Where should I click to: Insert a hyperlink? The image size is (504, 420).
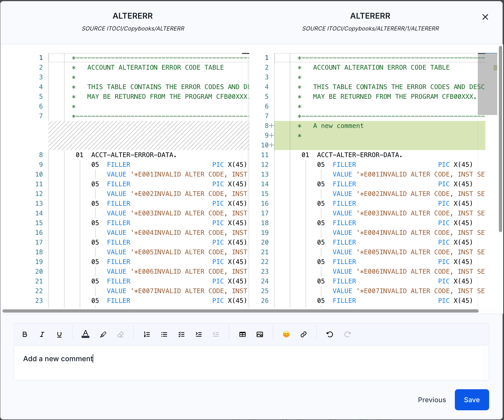point(303,334)
